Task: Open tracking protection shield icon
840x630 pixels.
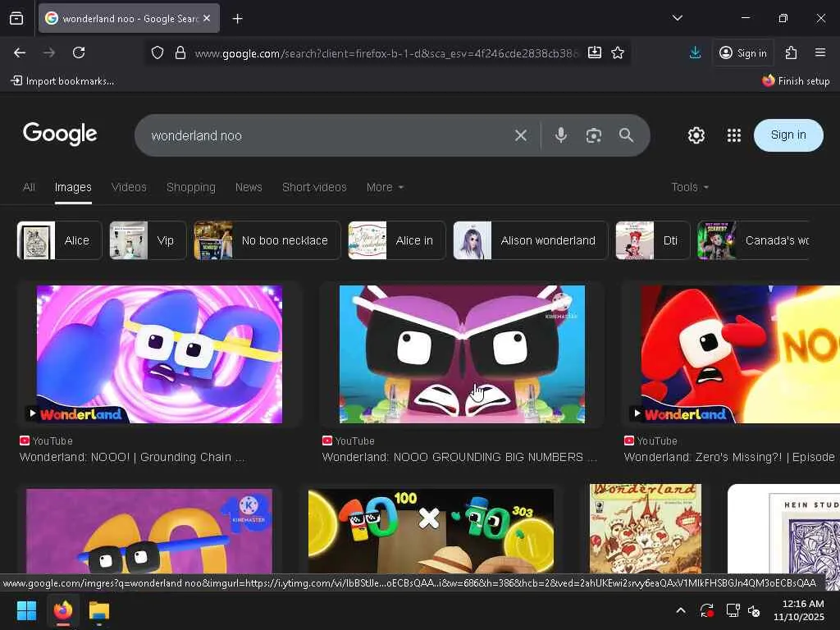Action: (157, 52)
